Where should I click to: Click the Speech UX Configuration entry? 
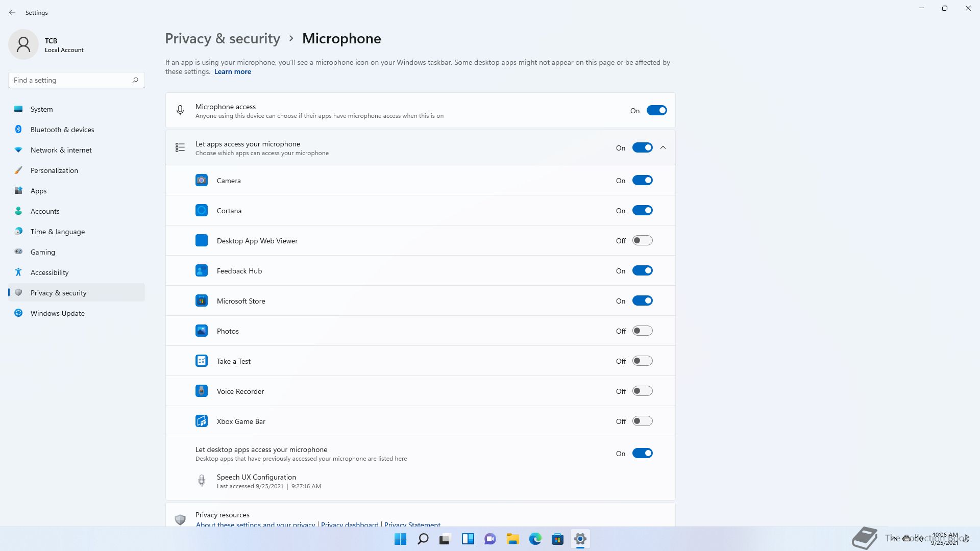pos(420,481)
